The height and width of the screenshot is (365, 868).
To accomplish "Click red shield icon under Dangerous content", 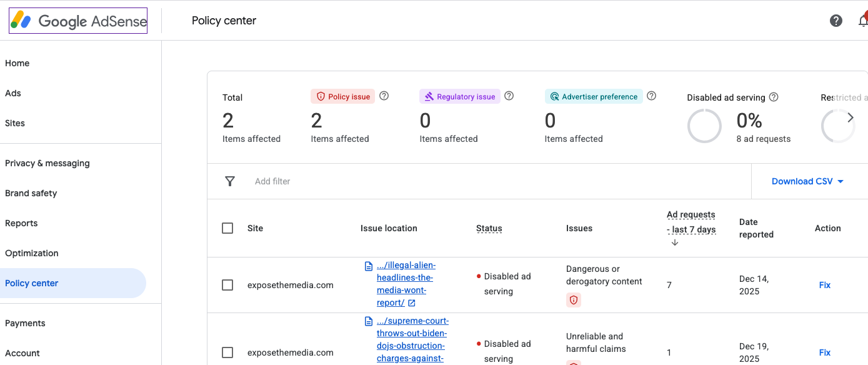I will pos(573,300).
